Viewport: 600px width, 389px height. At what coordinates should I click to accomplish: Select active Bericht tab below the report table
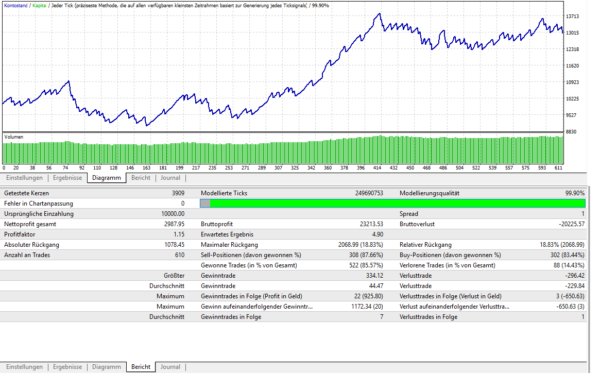coord(141,367)
